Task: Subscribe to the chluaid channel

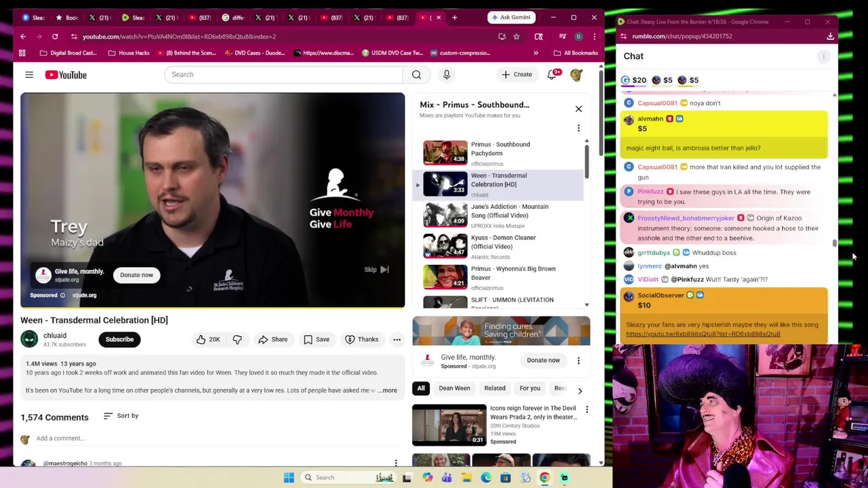Action: coord(119,340)
